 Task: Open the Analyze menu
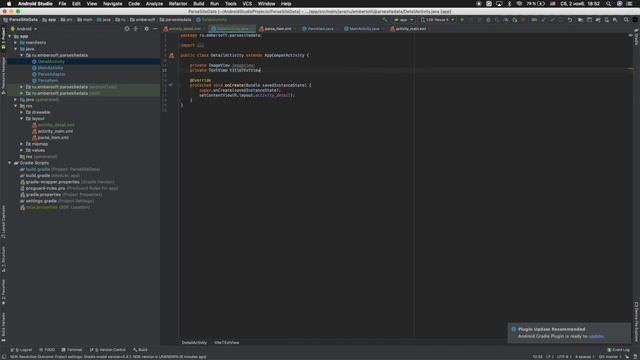[154, 4]
